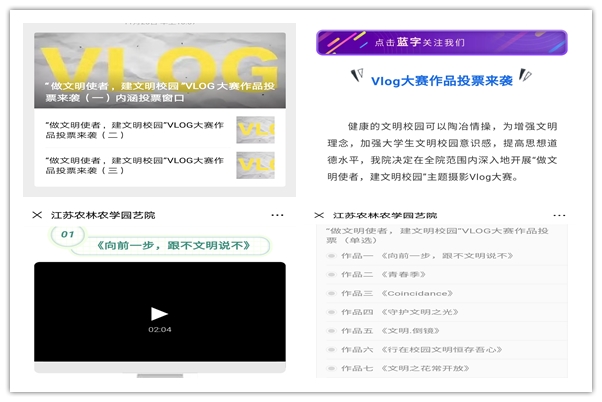Open article VLOG大赛作品投票来袭（二）

tap(134, 130)
